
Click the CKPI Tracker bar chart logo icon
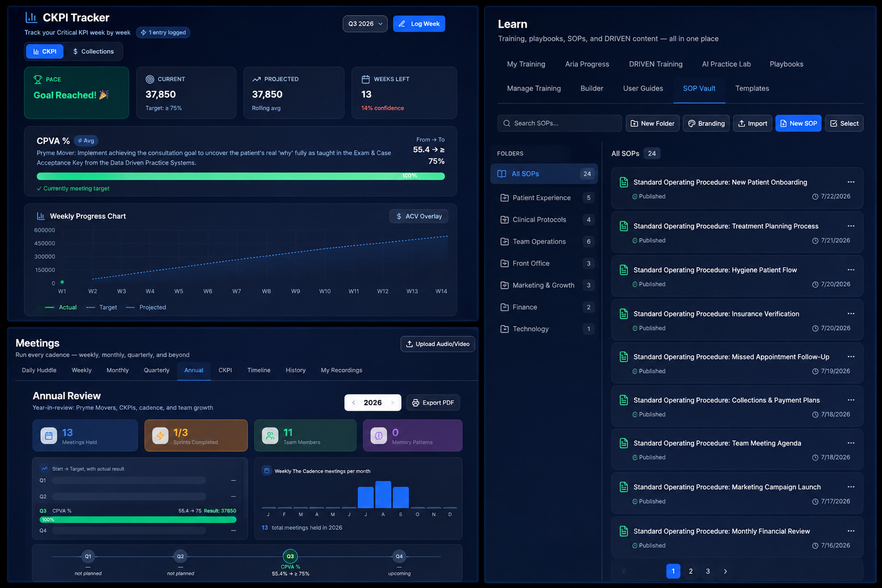(x=31, y=17)
